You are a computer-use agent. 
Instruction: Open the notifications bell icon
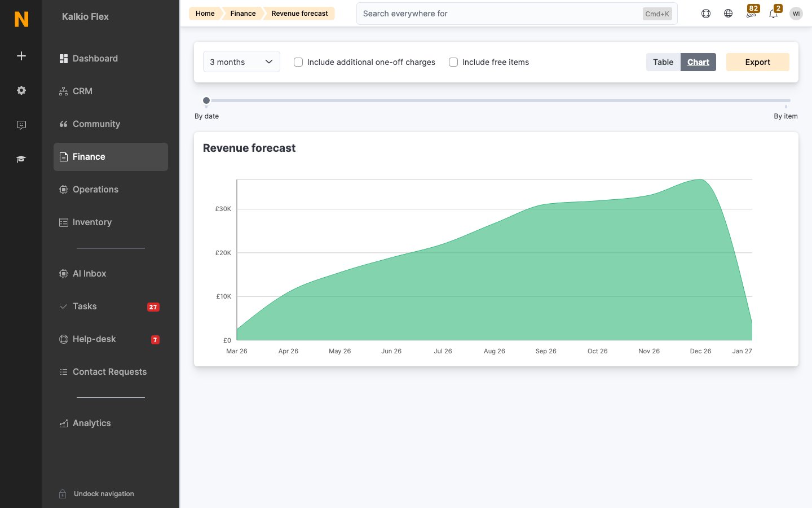pos(774,14)
